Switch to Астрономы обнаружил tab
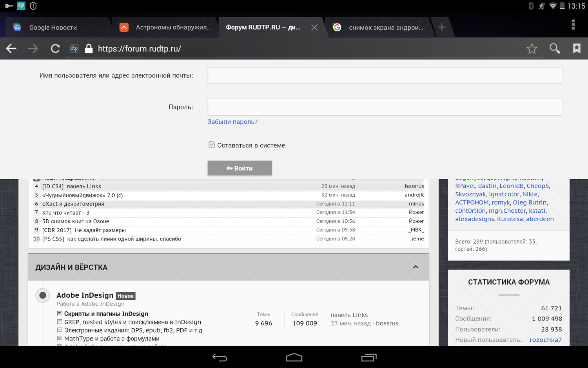 point(173,27)
